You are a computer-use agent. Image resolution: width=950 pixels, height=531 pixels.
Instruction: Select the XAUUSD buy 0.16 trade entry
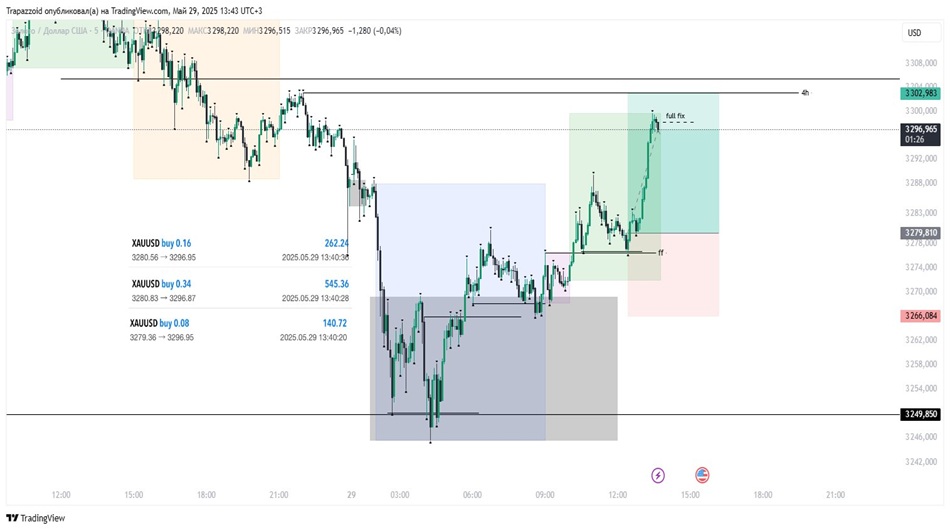coord(240,250)
